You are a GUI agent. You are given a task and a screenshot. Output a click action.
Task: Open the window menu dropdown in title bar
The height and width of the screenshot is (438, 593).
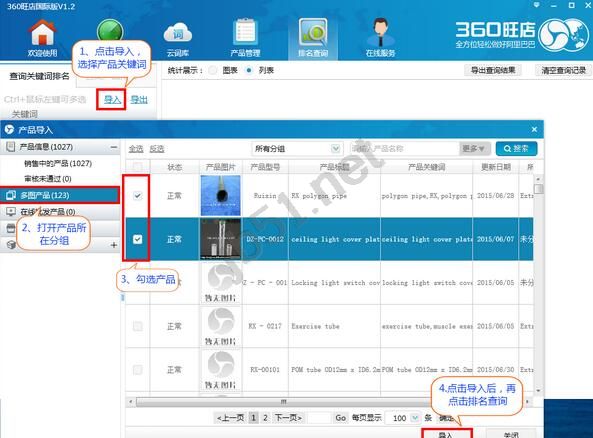[x=536, y=5]
